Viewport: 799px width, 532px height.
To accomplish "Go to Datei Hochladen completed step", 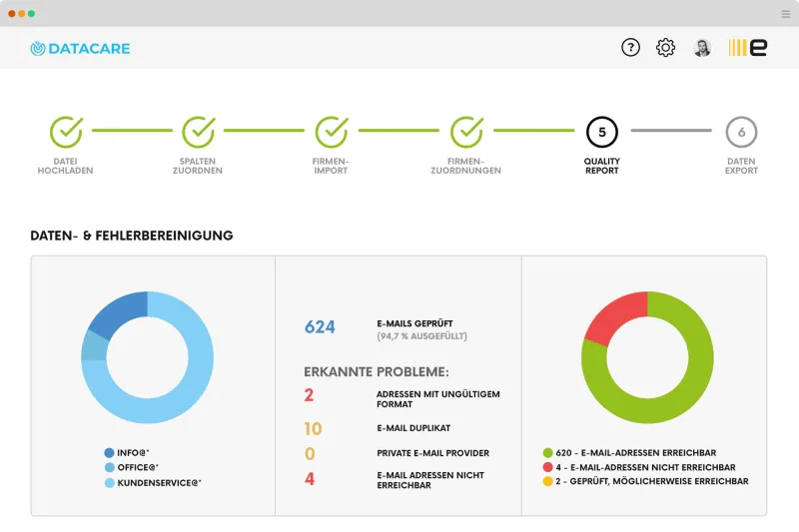I will tap(66, 132).
